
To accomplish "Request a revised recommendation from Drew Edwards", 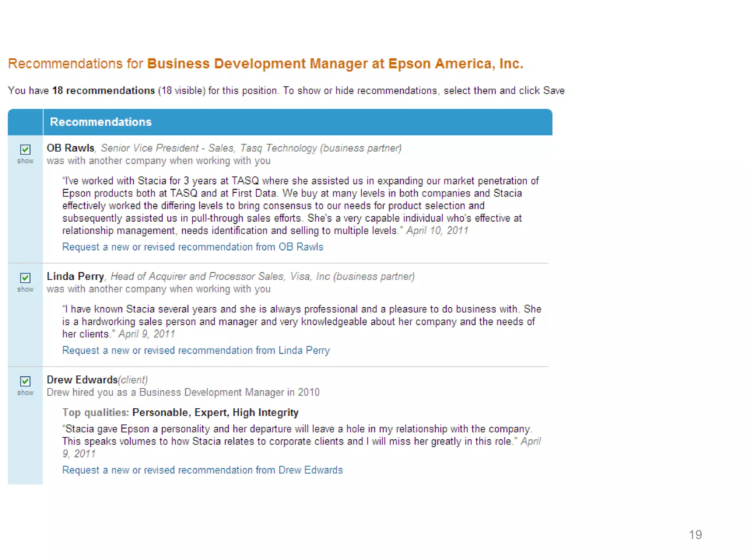I will 202,470.
